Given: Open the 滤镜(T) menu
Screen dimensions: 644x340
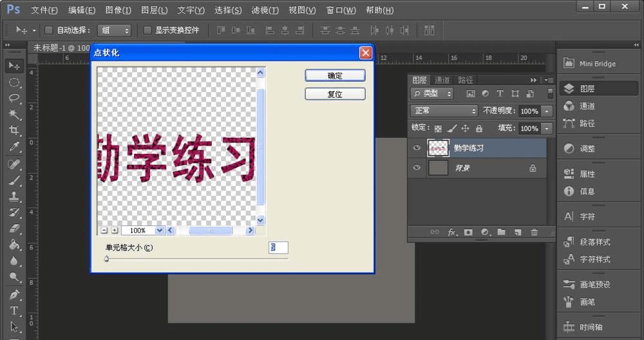Looking at the screenshot, I should pos(265,10).
